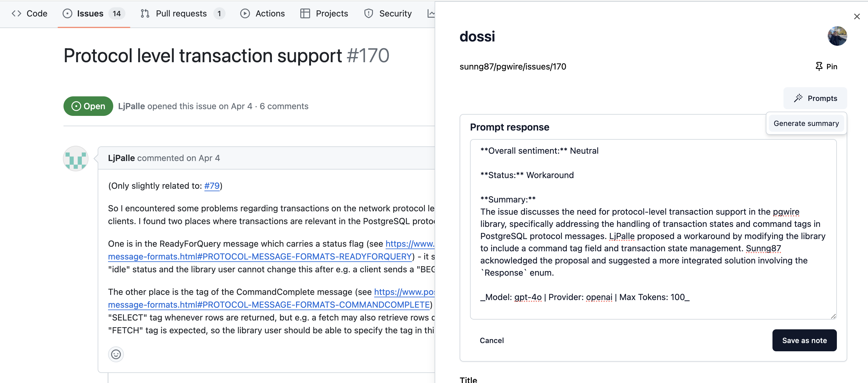Pin this issue with the Pin button
This screenshot has width=868, height=383.
826,66
